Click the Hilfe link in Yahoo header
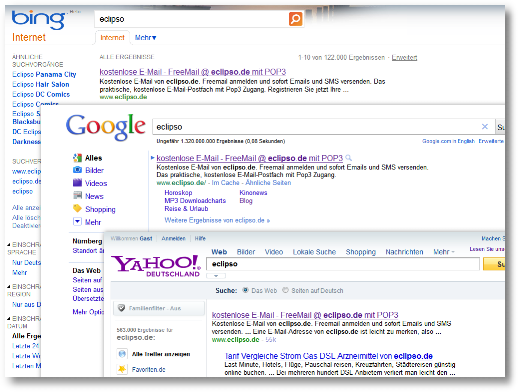The image size is (520, 392). coord(200,238)
